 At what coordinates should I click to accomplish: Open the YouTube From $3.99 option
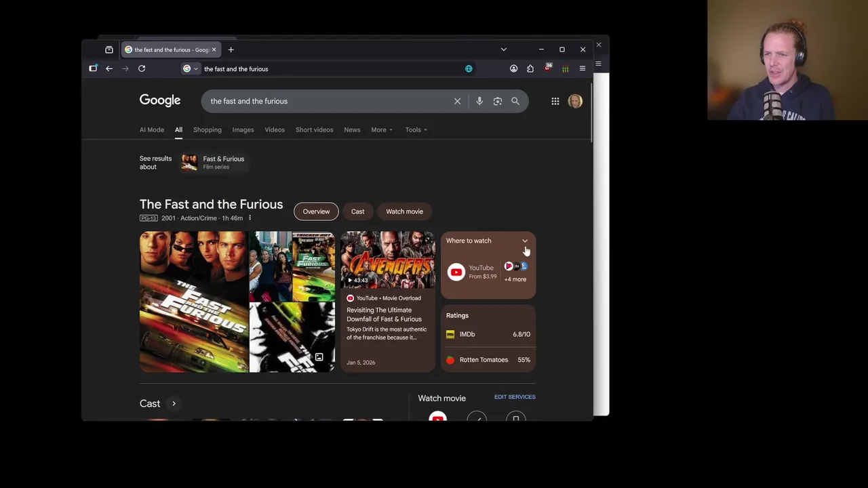pyautogui.click(x=472, y=272)
